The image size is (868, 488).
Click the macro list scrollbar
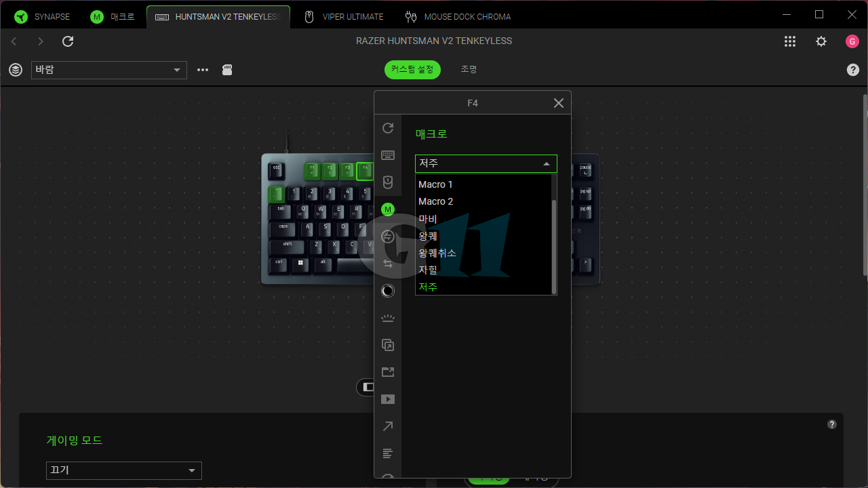[x=555, y=247]
